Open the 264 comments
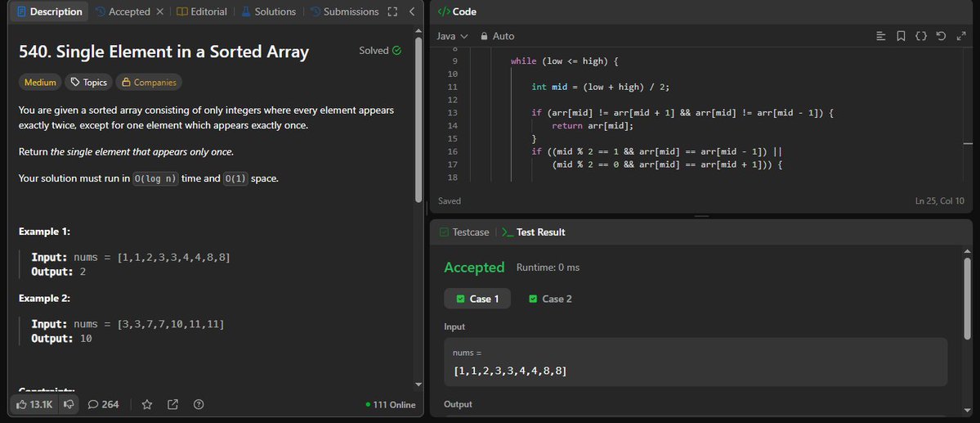 103,404
